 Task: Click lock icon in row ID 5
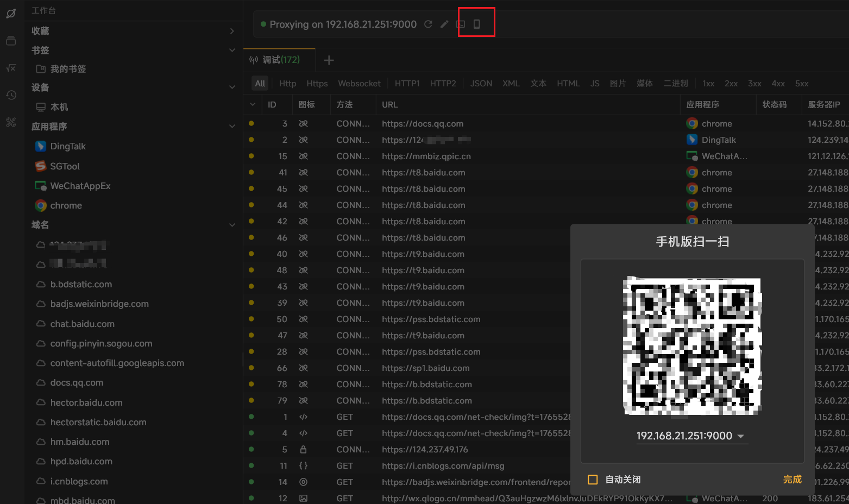[303, 449]
